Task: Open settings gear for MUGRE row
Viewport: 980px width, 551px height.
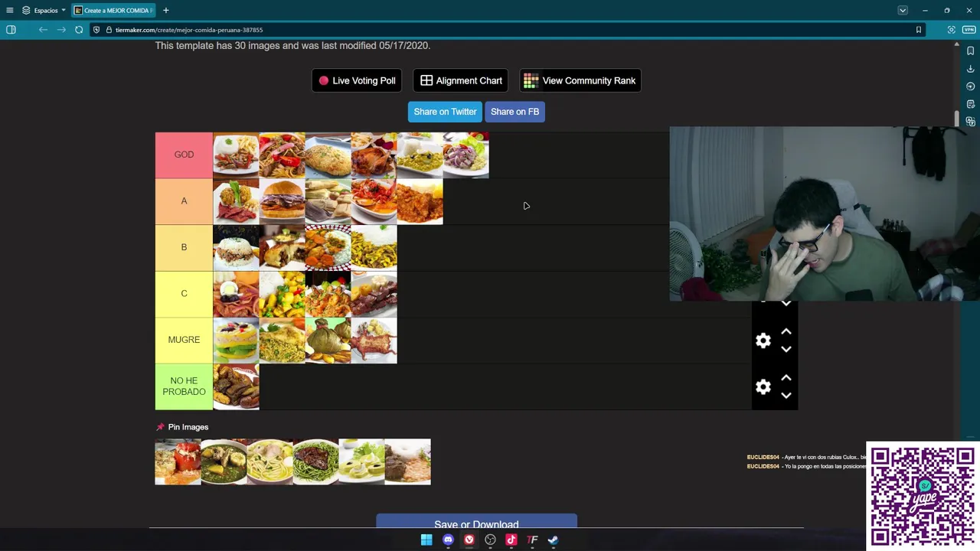Action: (x=763, y=341)
